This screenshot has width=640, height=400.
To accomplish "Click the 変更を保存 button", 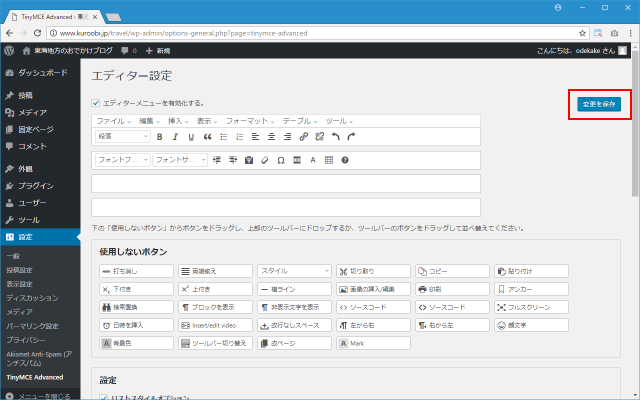I will click(600, 104).
